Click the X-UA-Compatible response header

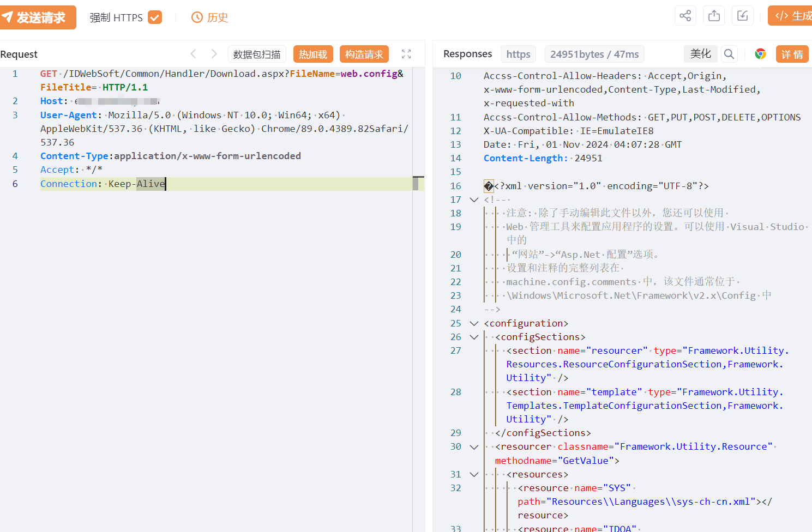click(x=569, y=131)
